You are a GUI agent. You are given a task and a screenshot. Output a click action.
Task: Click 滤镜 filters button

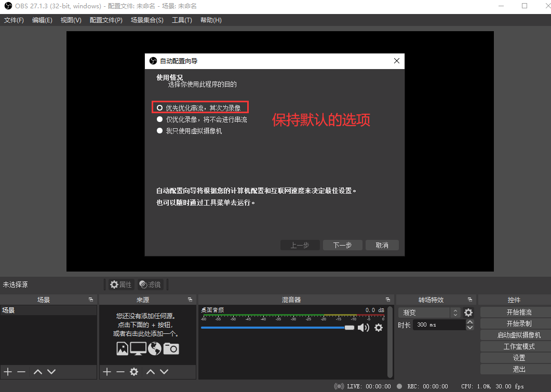click(150, 285)
